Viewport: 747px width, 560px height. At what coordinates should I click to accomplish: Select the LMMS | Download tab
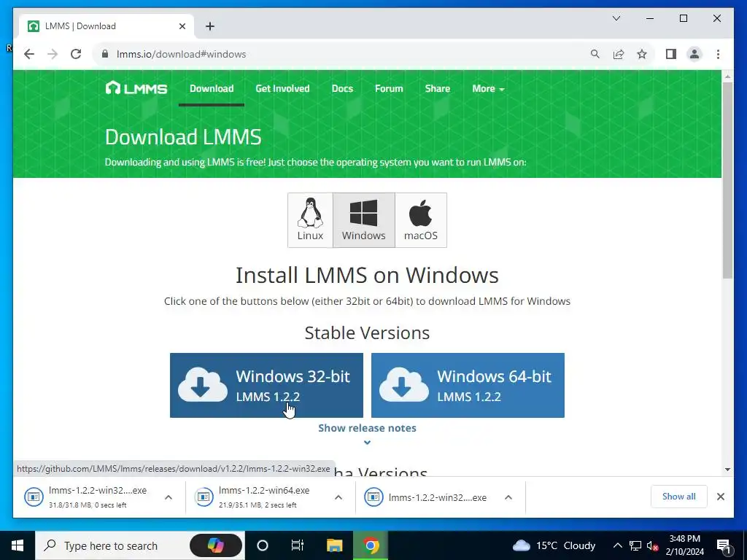106,26
